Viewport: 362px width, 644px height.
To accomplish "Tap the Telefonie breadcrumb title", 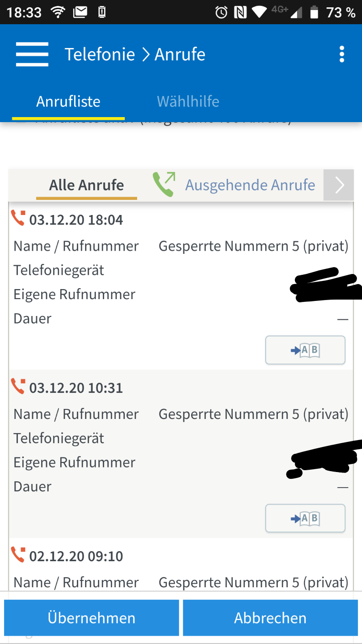I will point(100,54).
